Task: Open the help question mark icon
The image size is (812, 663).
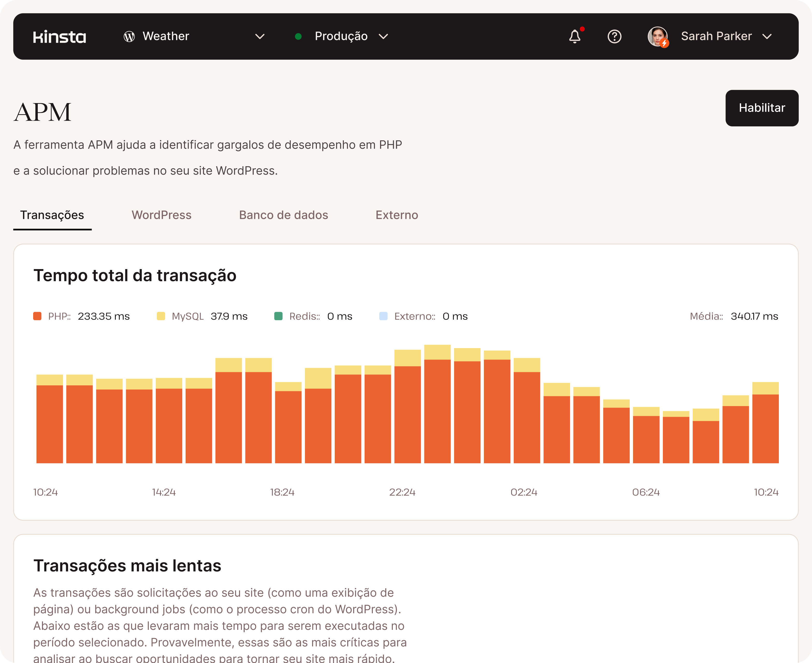Action: click(614, 37)
